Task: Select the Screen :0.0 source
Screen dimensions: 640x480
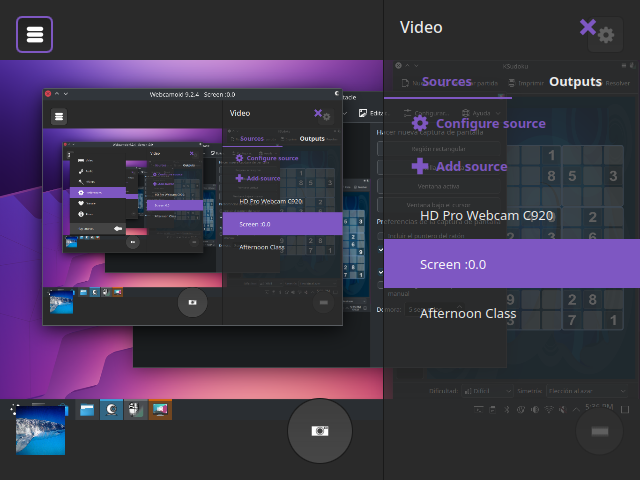Action: tap(512, 264)
